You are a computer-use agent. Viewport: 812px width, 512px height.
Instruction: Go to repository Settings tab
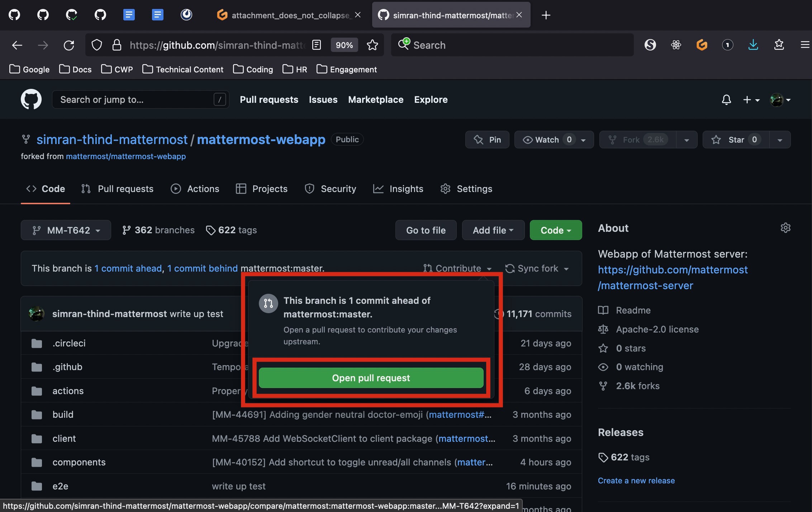pyautogui.click(x=466, y=189)
